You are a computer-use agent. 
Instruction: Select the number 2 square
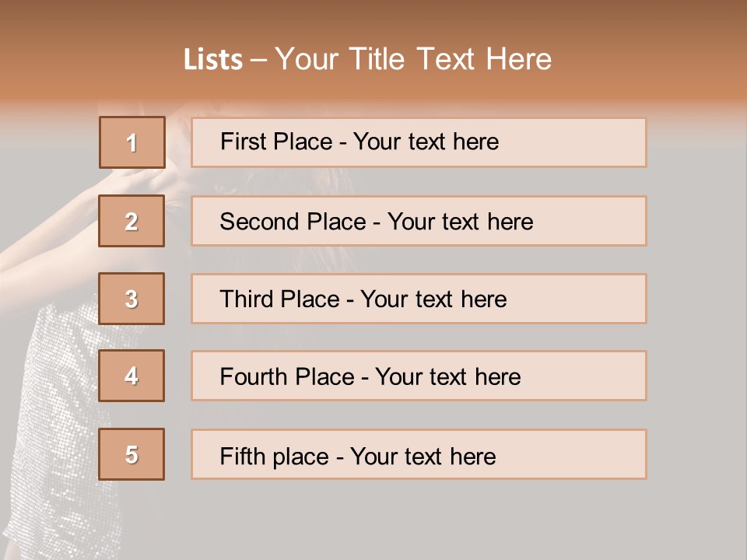click(132, 221)
